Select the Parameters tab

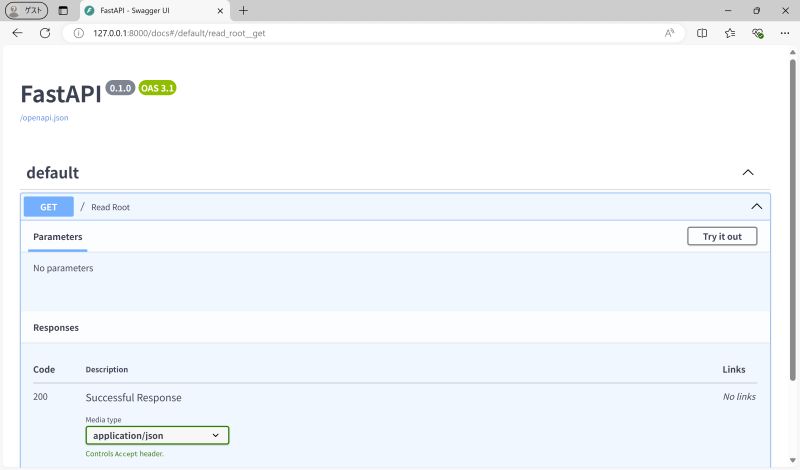(x=58, y=237)
